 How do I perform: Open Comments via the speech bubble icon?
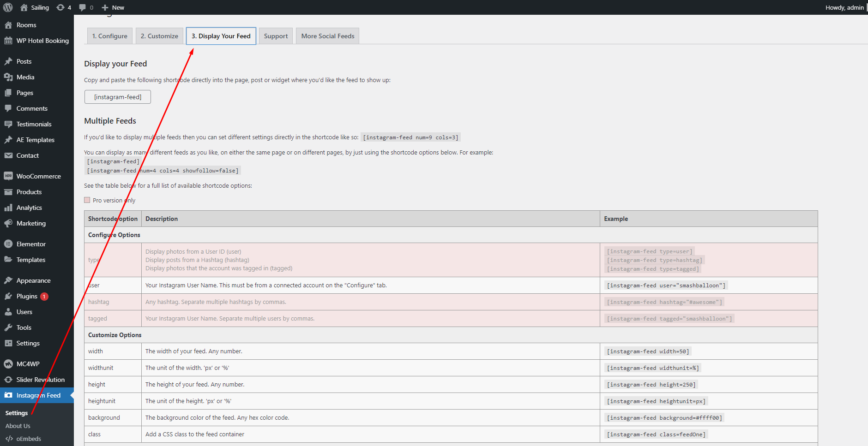pyautogui.click(x=8, y=108)
